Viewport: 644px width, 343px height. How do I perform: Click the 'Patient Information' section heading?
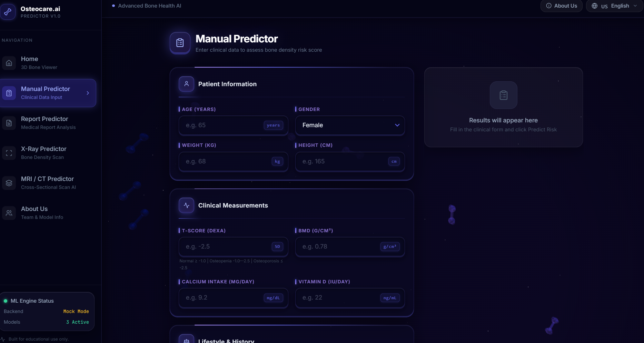tap(227, 84)
